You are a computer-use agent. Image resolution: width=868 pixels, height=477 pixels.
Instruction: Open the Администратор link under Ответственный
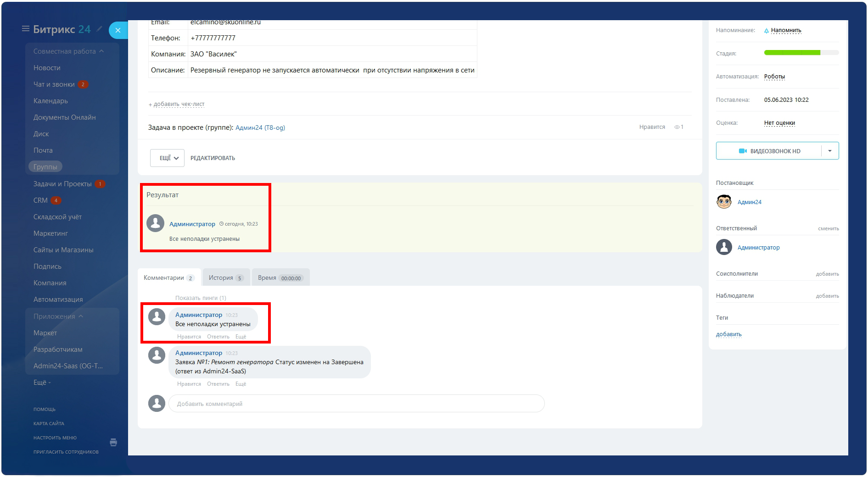point(758,248)
